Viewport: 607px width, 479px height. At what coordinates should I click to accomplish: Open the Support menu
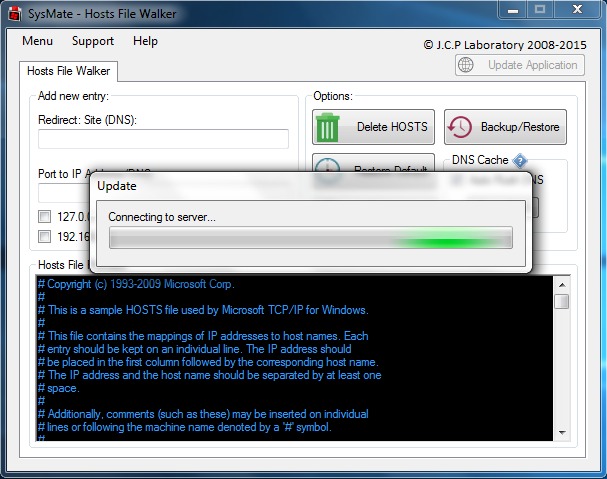pyautogui.click(x=93, y=41)
